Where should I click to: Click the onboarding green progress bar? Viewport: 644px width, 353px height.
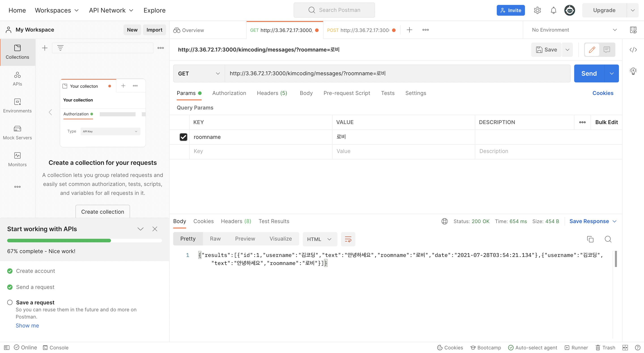pyautogui.click(x=59, y=240)
